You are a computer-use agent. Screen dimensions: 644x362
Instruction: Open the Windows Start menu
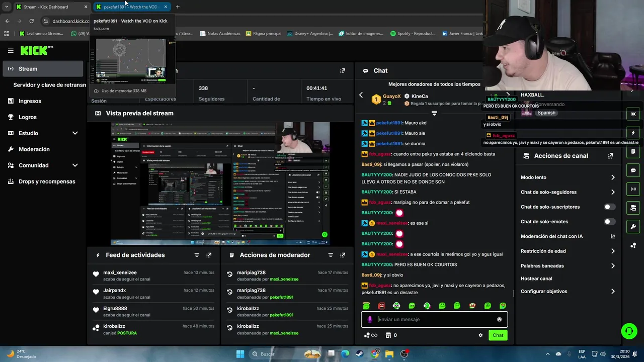pos(240,354)
